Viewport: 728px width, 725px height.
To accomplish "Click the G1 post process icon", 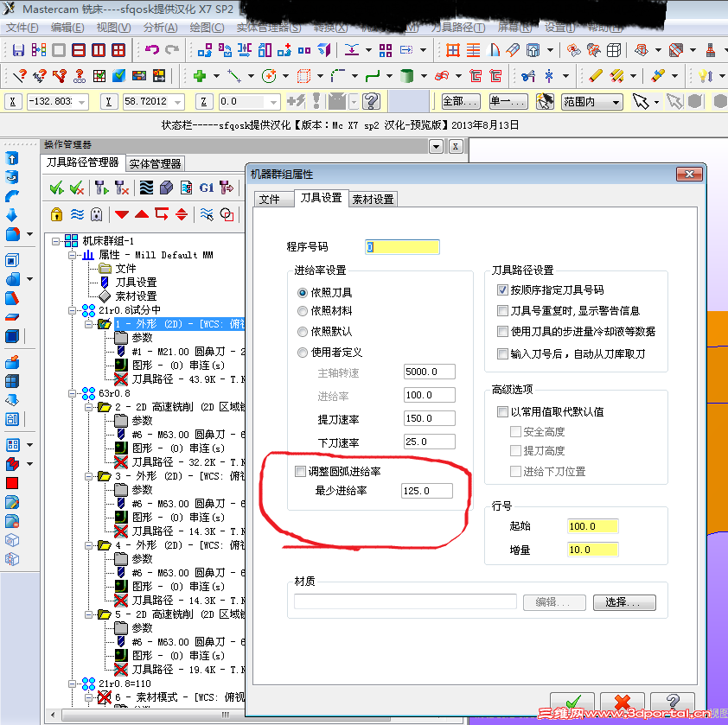I will coord(206,188).
